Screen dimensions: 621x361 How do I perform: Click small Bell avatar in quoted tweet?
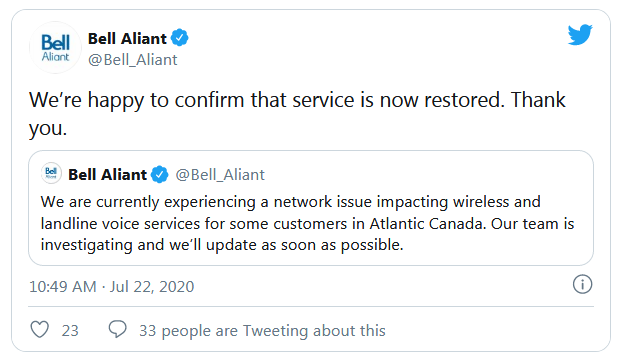click(x=51, y=173)
